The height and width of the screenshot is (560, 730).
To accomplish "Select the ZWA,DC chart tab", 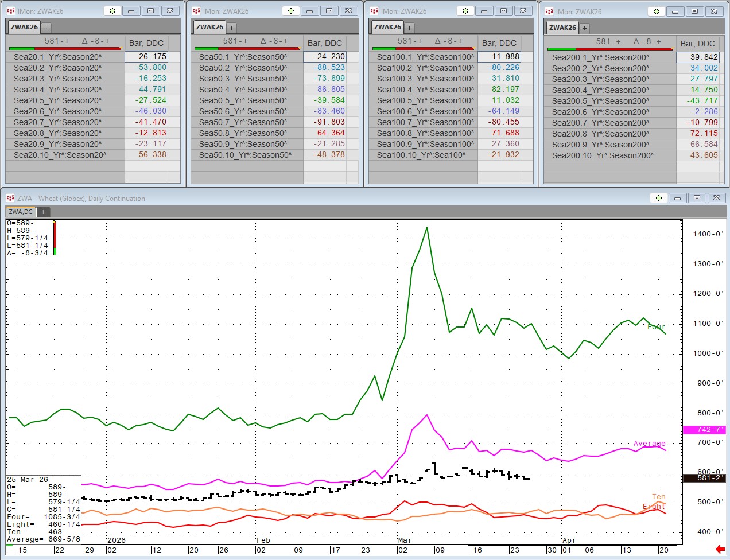I will 21,212.
